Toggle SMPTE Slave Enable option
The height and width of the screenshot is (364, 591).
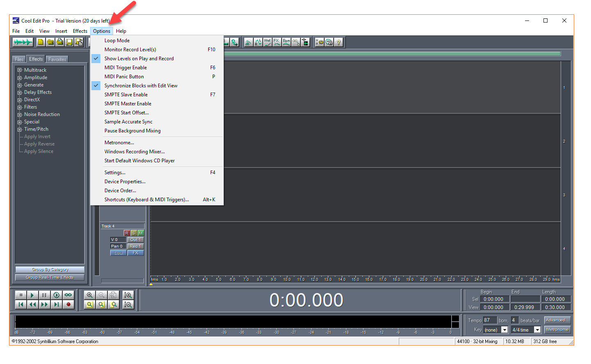click(x=157, y=95)
